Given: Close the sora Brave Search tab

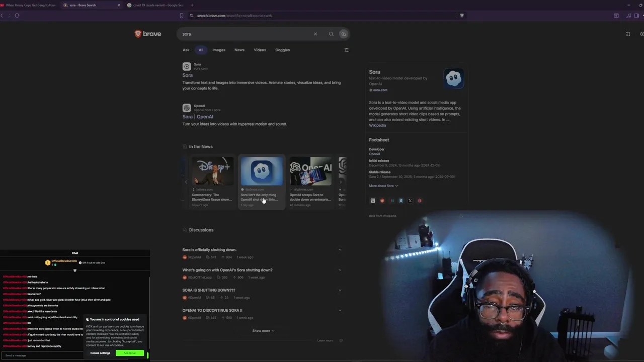Looking at the screenshot, I should 119,5.
